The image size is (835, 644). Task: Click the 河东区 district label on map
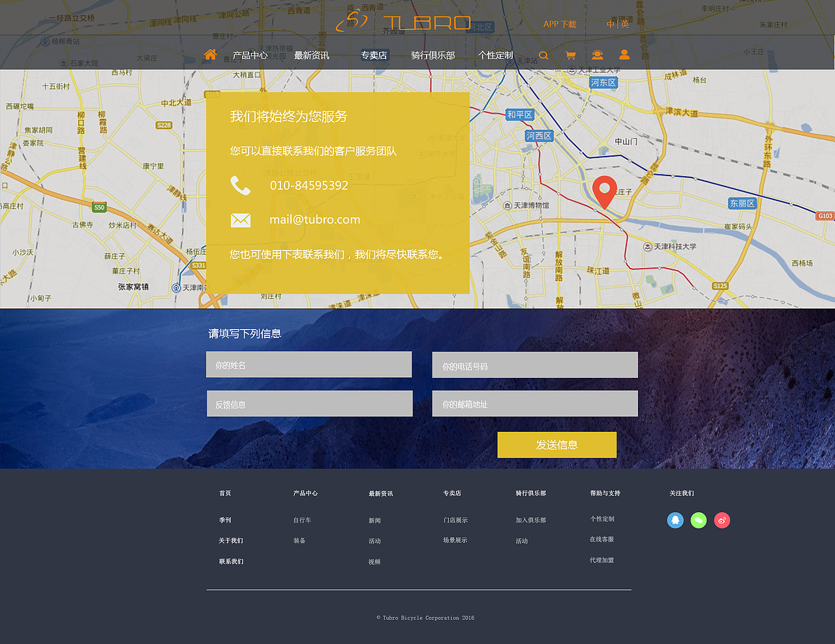603,83
